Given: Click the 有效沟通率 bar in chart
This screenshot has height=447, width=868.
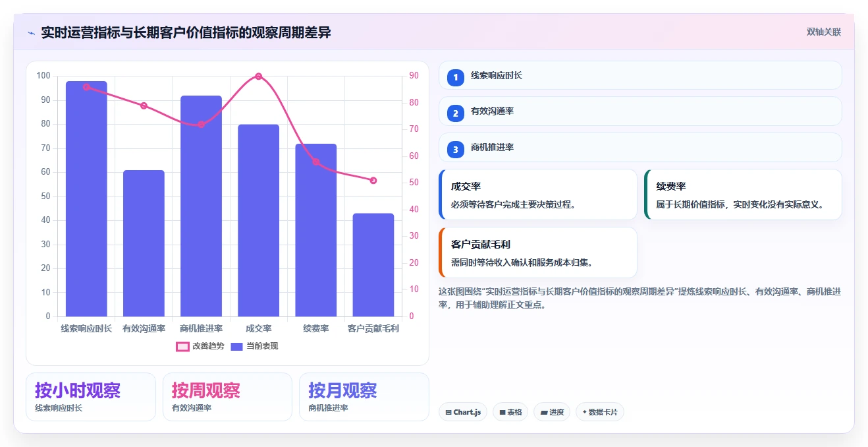Looking at the screenshot, I should [144, 243].
